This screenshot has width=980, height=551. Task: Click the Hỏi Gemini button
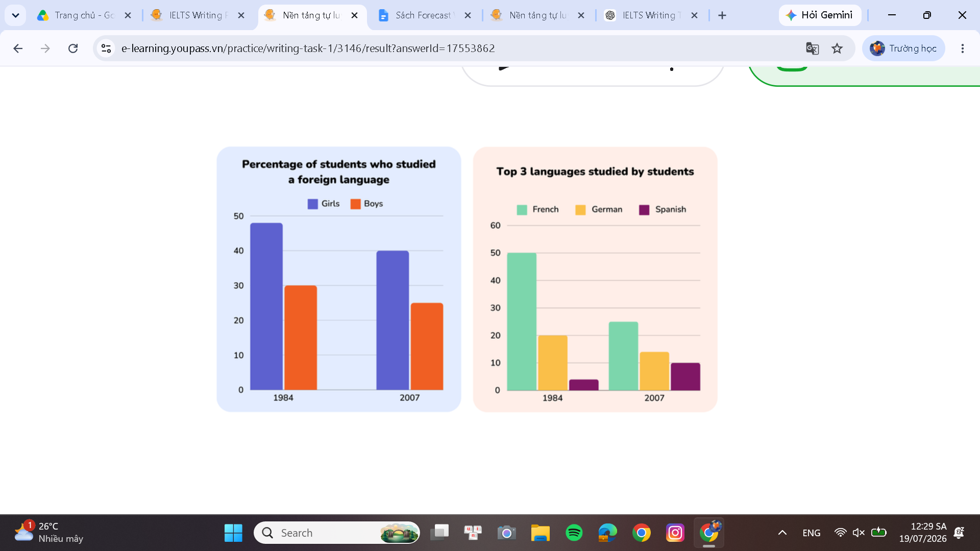820,15
